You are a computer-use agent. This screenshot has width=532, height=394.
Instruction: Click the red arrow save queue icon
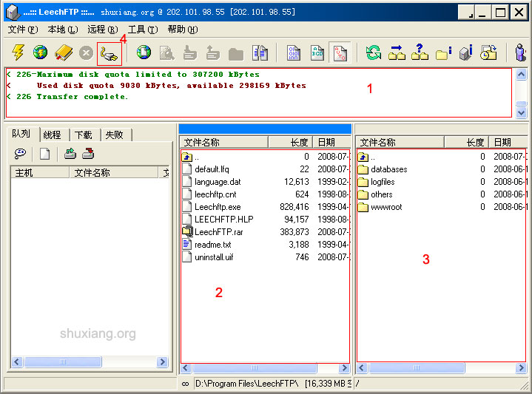point(88,154)
